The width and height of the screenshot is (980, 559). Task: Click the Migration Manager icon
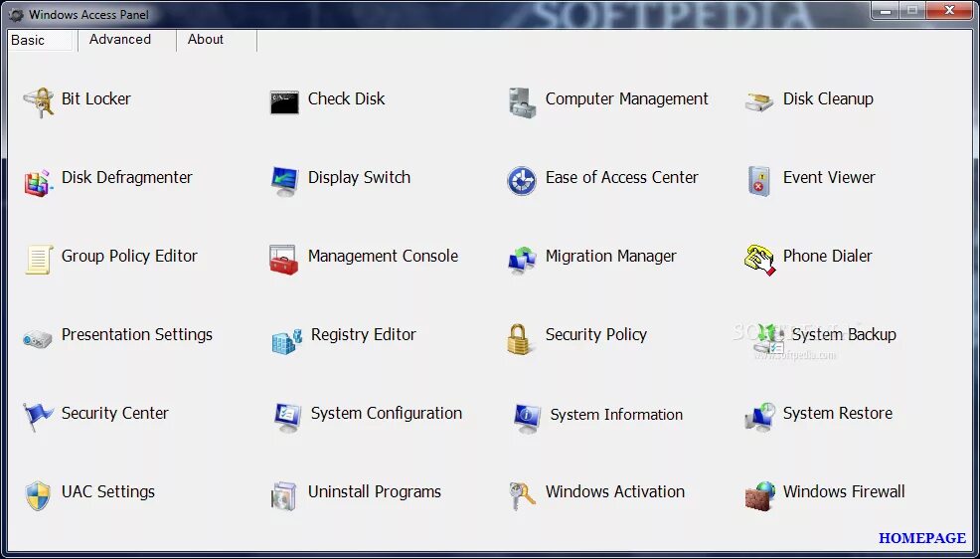tap(521, 261)
